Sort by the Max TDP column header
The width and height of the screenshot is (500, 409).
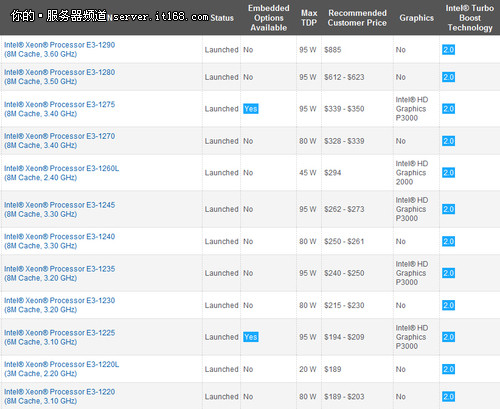tap(309, 18)
